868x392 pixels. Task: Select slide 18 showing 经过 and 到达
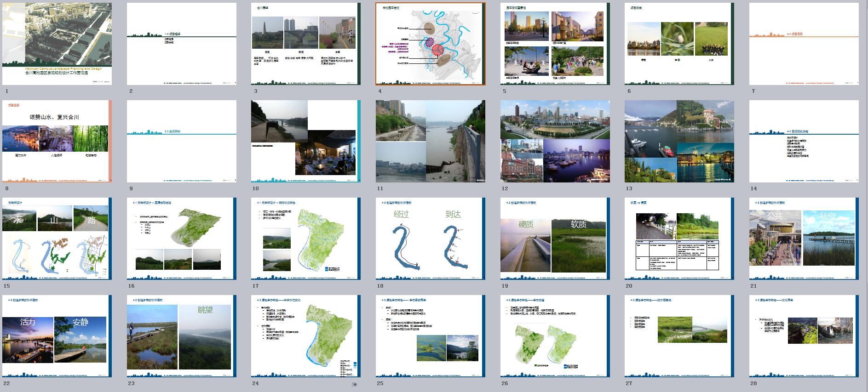[431, 239]
